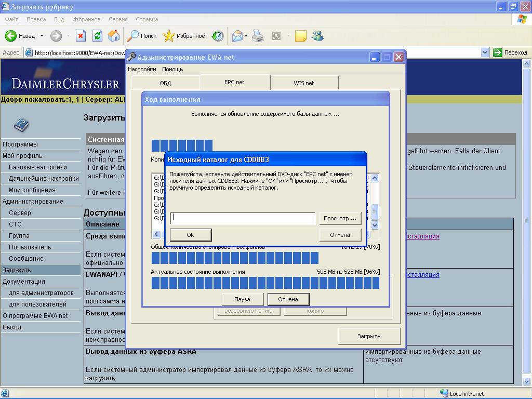Click the green Go arrow next to the address bar
Image resolution: width=532 pixels, height=399 pixels.
click(497, 52)
